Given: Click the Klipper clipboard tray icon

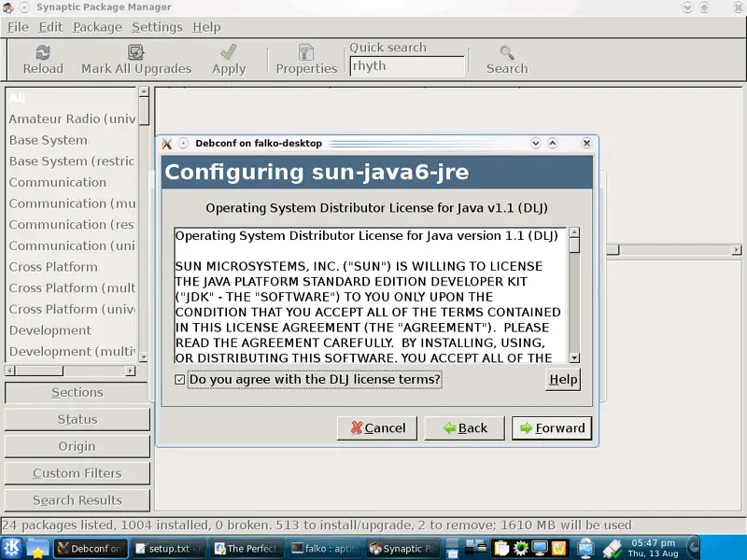Looking at the screenshot, I should point(500,548).
